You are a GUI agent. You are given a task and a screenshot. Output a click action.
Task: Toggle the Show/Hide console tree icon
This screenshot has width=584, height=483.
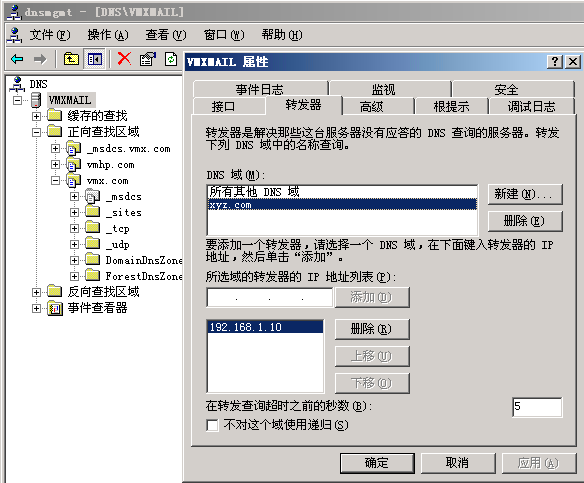pos(95,59)
